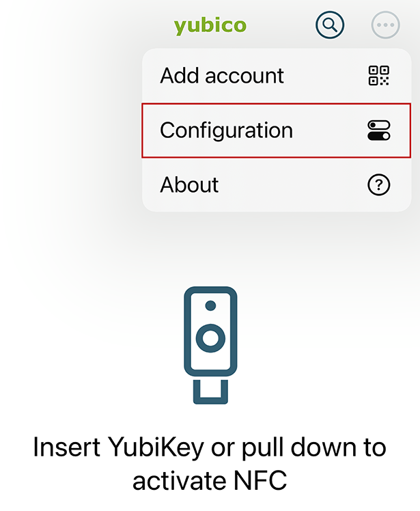Click the "activate NFC" text line
The image size is (420, 511).
click(210, 481)
